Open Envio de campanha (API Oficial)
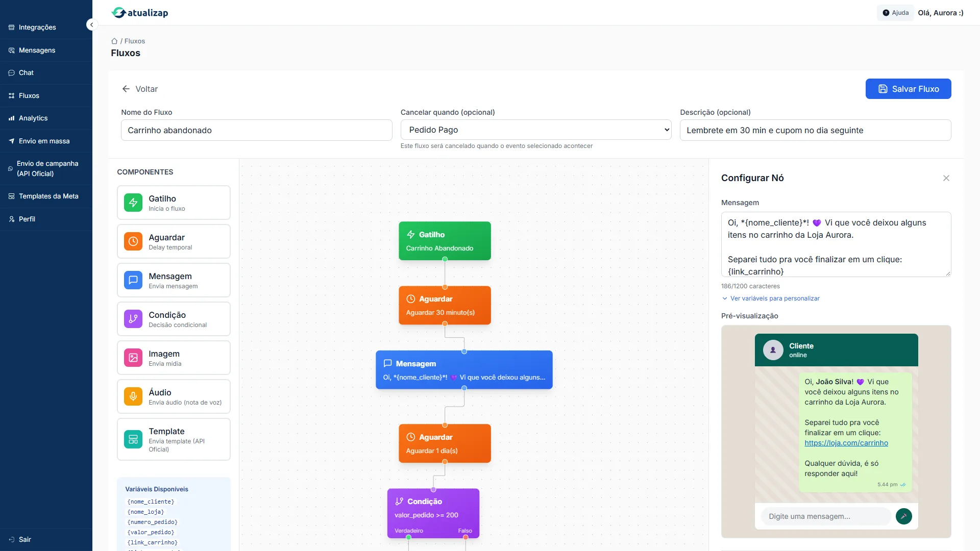Screen dimensions: 980x551 pos(46,168)
